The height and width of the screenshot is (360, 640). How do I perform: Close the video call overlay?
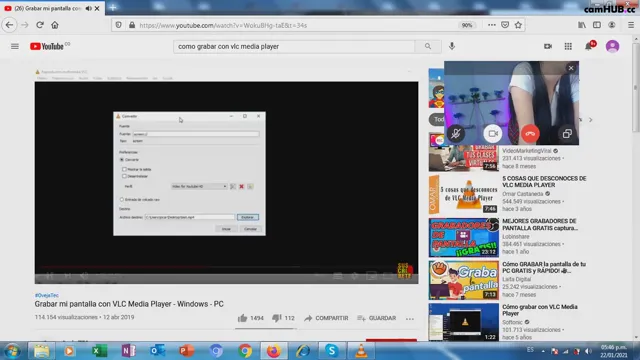tap(571, 68)
